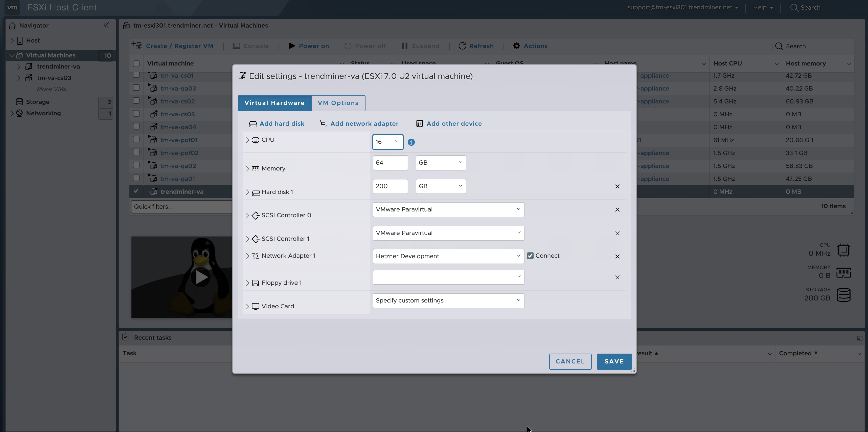Tick the select-all checkbox in table header
Image resolution: width=868 pixels, height=432 pixels.
(x=136, y=63)
